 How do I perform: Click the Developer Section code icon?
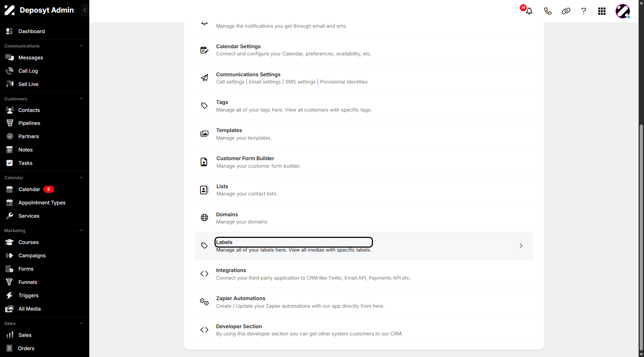[204, 330]
